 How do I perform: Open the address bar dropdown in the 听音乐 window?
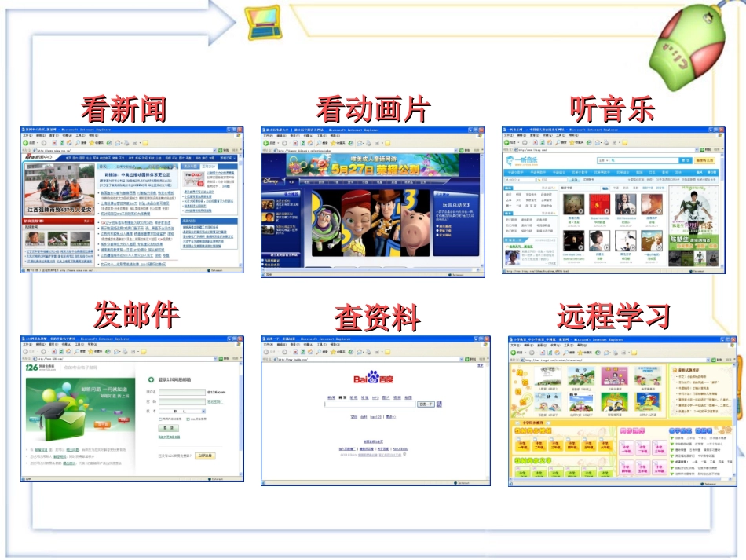pos(697,150)
